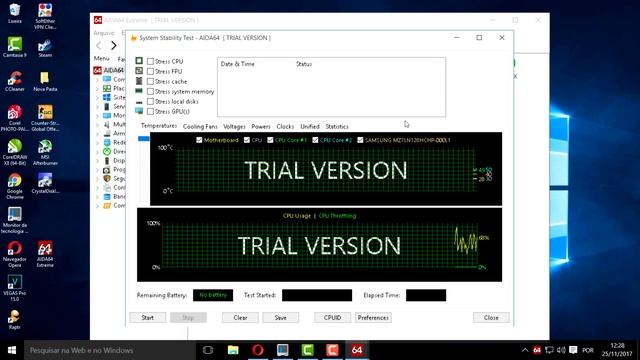Click the Stress cache icon
The width and height of the screenshot is (640, 360).
point(139,81)
